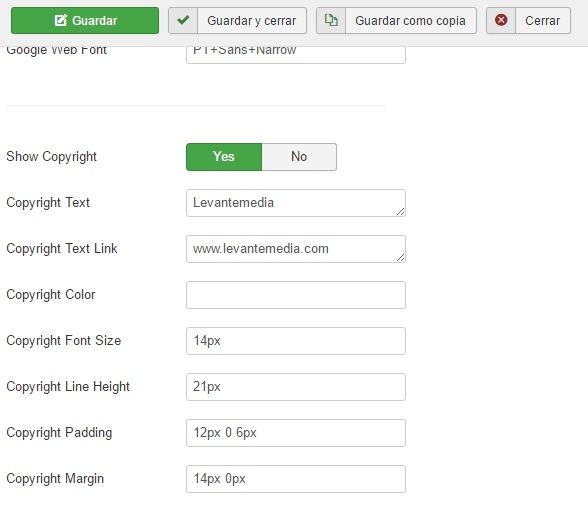The height and width of the screenshot is (510, 588).
Task: Set Show Copyright to No
Action: [x=299, y=157]
